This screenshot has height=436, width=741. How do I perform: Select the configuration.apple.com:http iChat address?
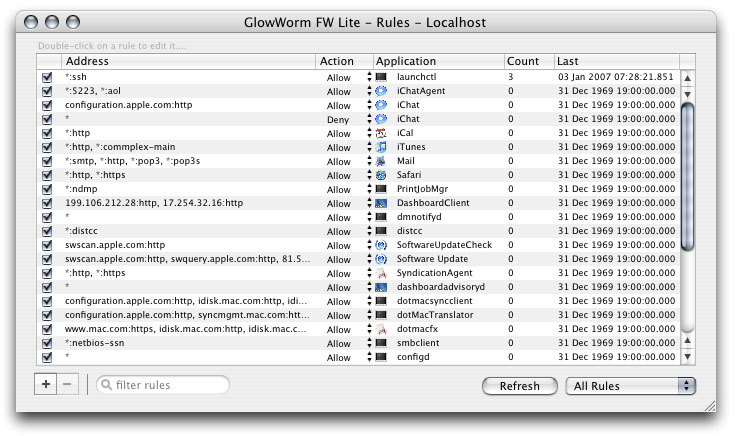tap(129, 105)
